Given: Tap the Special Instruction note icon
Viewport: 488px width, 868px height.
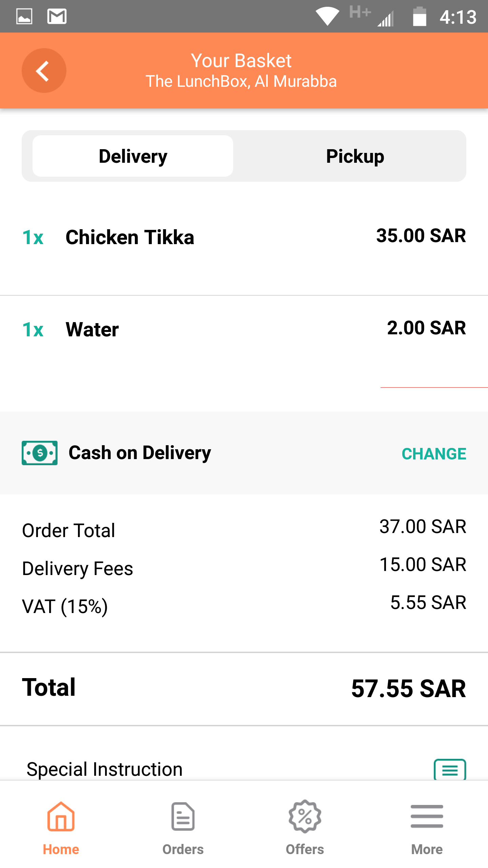Looking at the screenshot, I should tap(450, 770).
